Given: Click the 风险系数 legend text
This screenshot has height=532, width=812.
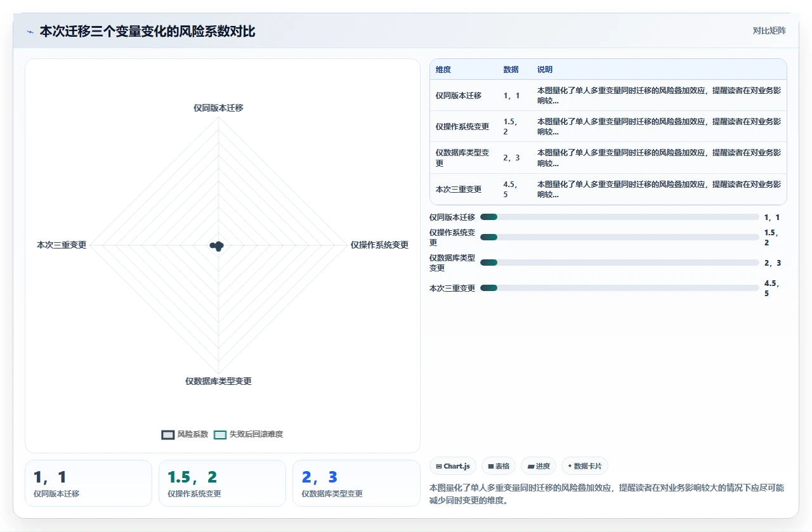Looking at the screenshot, I should coord(193,434).
